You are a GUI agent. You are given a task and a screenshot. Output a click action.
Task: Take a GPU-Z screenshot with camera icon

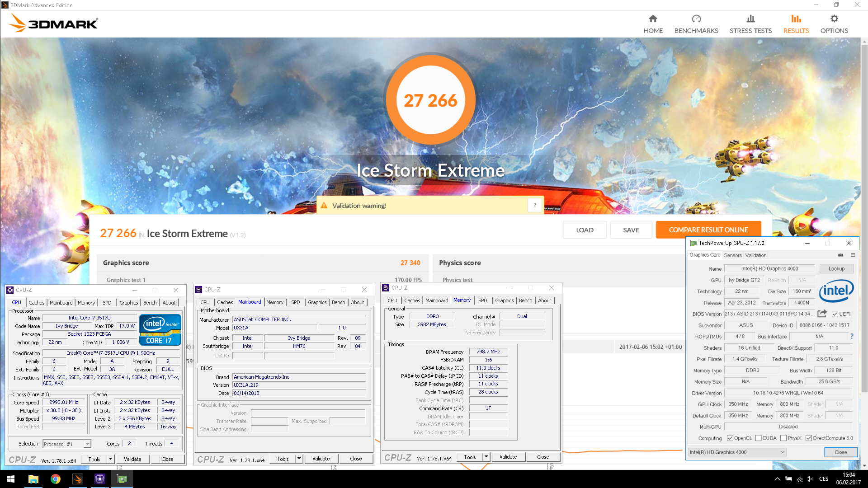[x=840, y=255]
